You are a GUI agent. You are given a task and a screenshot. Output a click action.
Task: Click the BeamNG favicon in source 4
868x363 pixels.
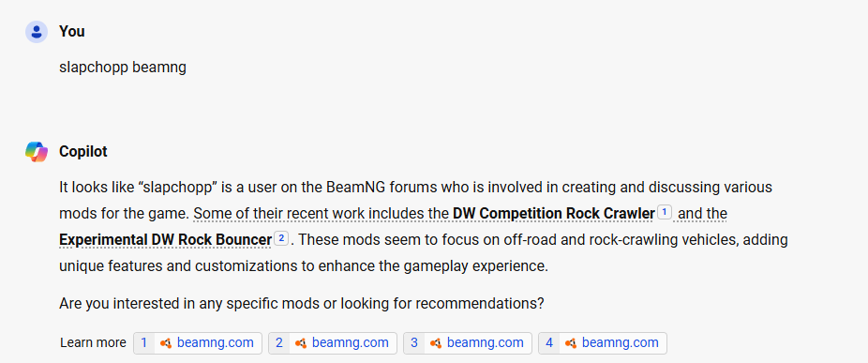tap(571, 343)
